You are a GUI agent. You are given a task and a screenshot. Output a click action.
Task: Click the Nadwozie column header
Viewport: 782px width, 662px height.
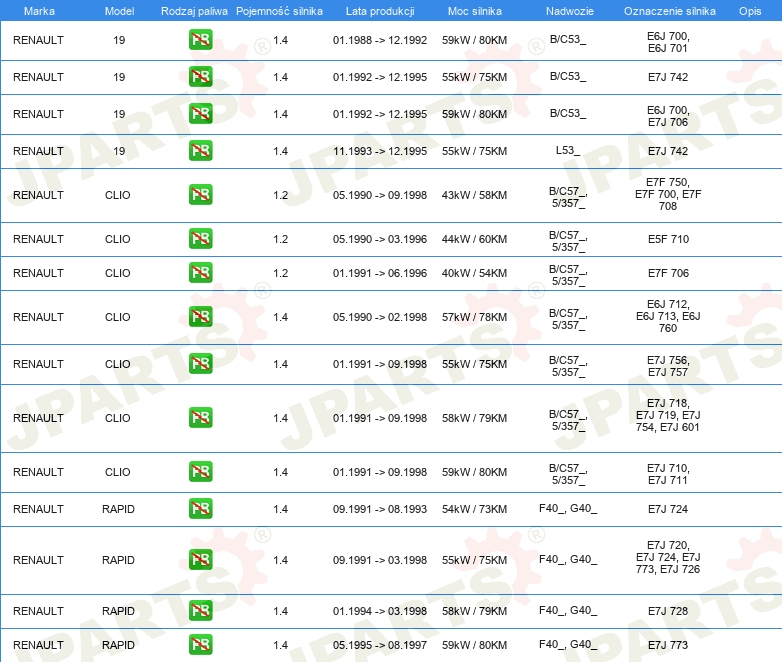pyautogui.click(x=570, y=11)
